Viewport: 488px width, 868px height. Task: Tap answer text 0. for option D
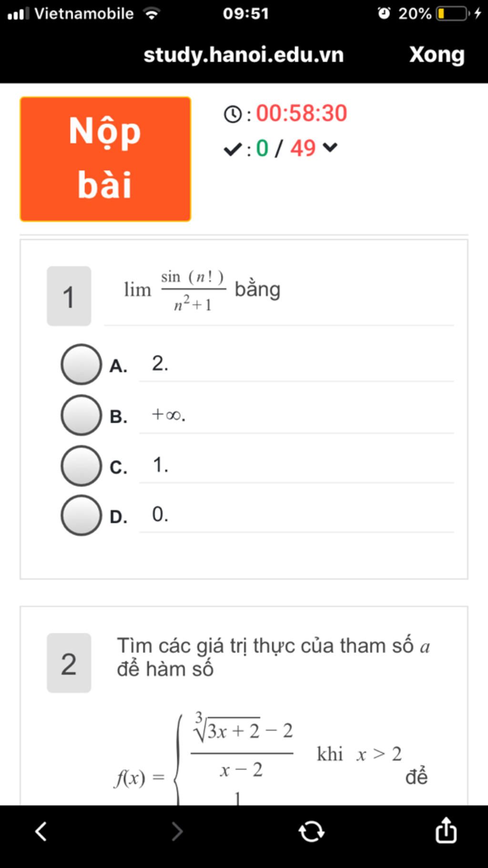pos(160,514)
